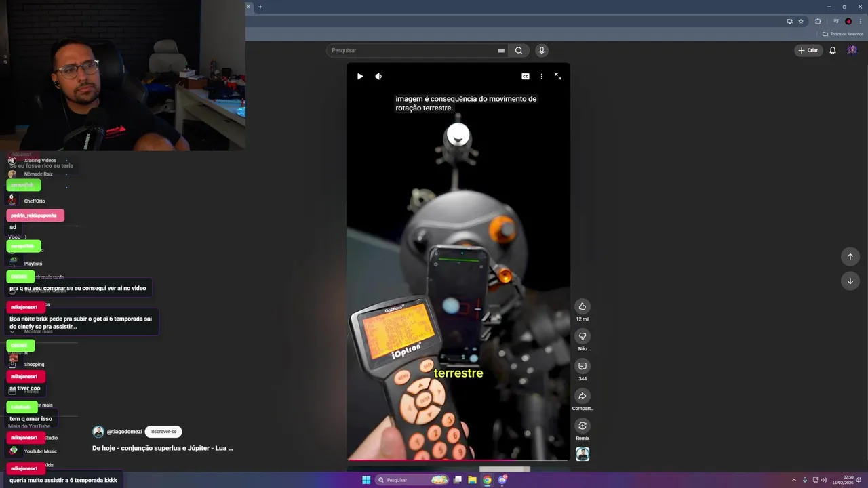Click install/cast icon in address bar
868x488 pixels.
point(789,21)
